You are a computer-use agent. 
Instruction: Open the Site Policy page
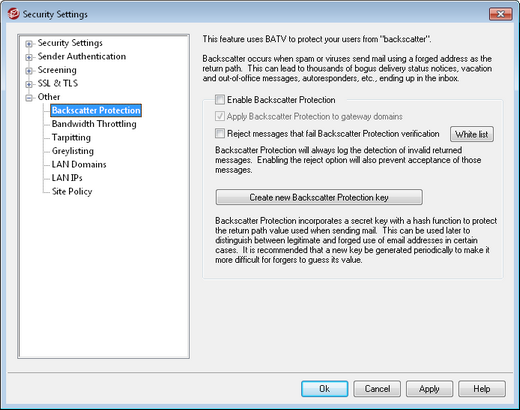tap(72, 191)
